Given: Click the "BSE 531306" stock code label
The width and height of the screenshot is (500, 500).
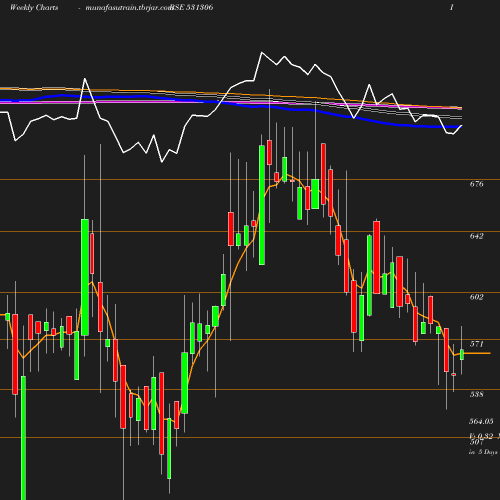Looking at the screenshot, I should 192,7.
